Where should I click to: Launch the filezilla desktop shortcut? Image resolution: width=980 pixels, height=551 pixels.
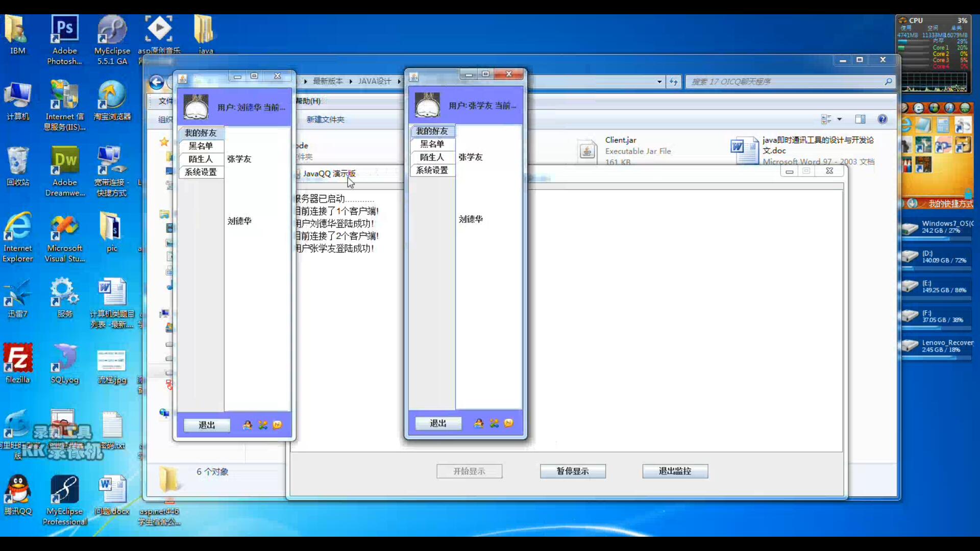pyautogui.click(x=18, y=363)
